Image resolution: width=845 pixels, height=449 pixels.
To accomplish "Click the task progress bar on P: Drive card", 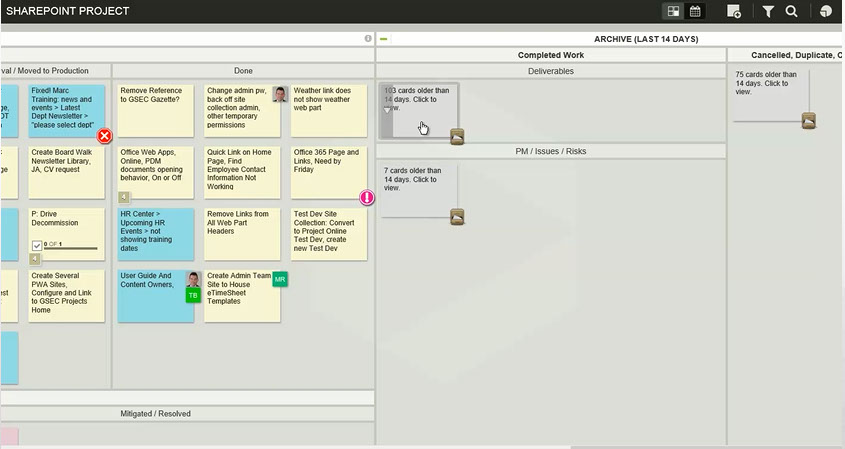I will tap(72, 247).
